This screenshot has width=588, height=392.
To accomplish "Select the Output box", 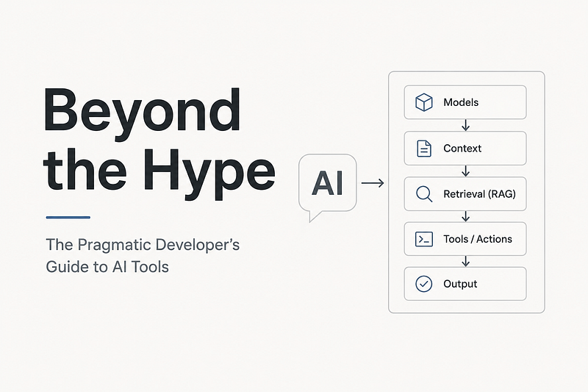I will coord(465,284).
